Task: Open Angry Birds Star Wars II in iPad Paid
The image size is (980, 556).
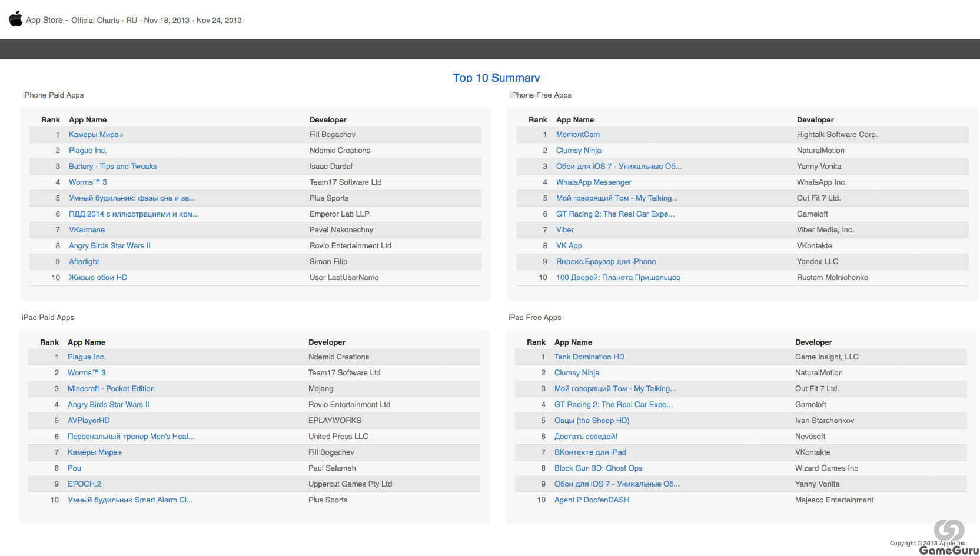Action: (108, 405)
